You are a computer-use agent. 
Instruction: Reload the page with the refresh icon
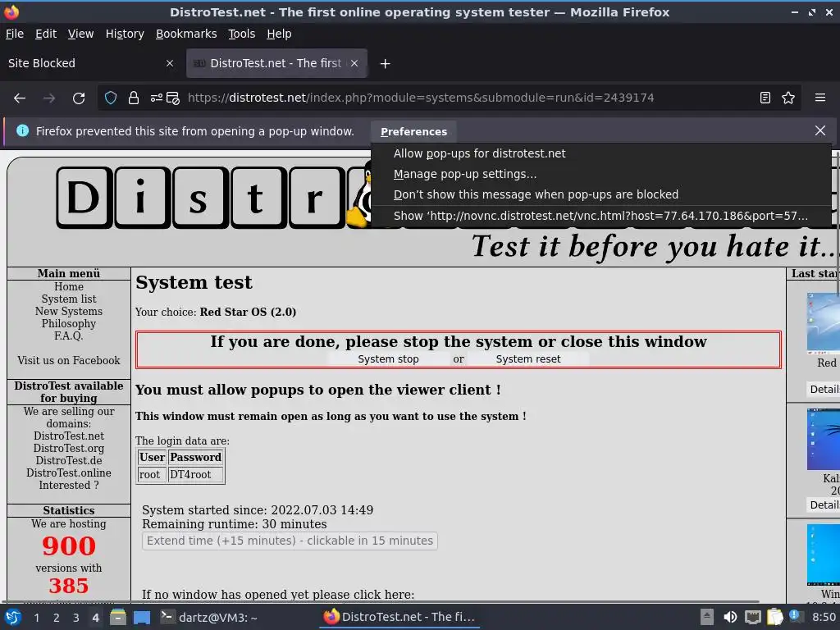coord(79,98)
